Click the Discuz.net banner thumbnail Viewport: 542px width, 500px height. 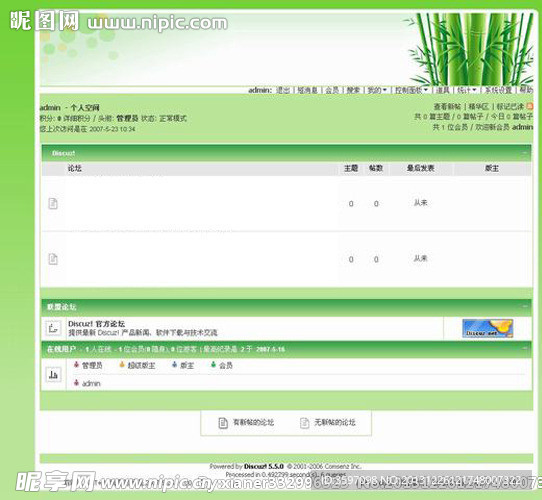coord(487,328)
